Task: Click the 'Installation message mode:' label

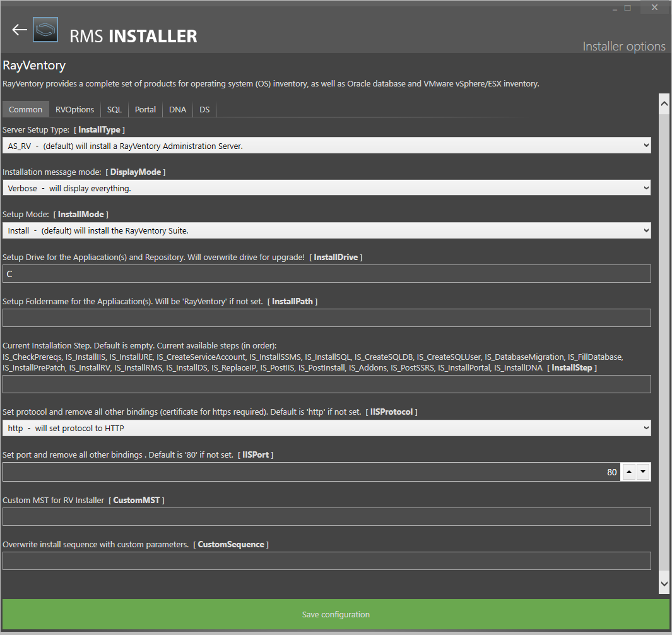Action: [x=52, y=172]
